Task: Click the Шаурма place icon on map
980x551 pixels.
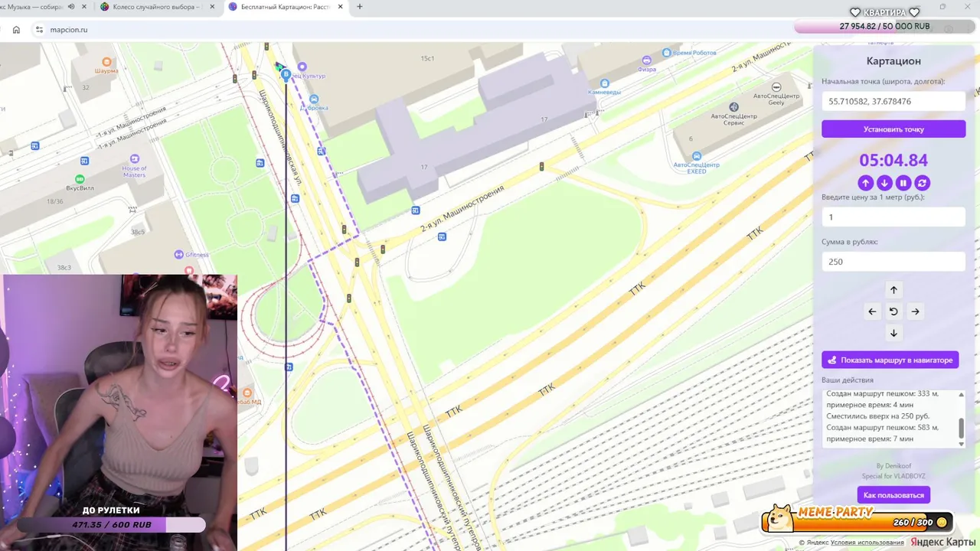Action: click(x=106, y=62)
